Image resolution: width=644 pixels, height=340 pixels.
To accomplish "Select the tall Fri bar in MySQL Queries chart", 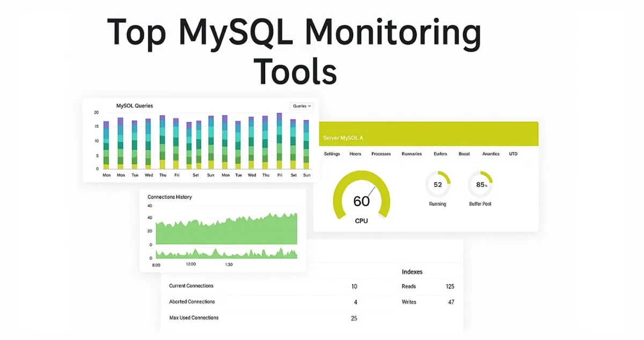I will 279,140.
